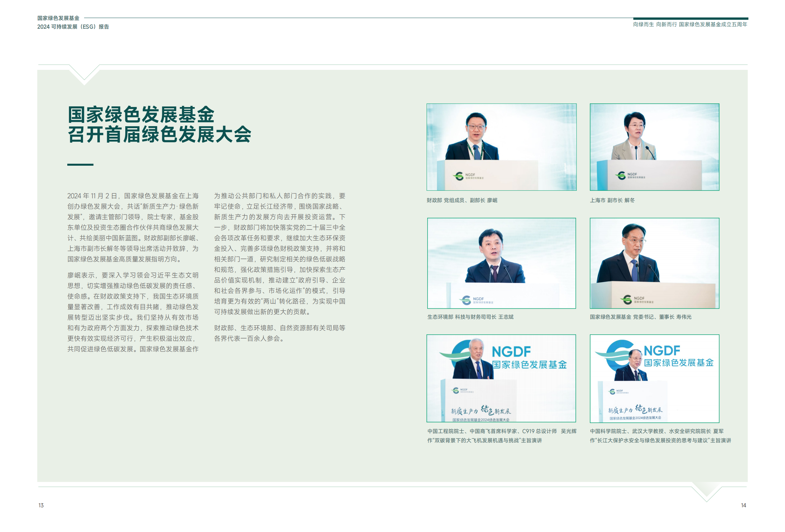Click academician Wu Guanghui's keynote photo
The height and width of the screenshot is (532, 785).
[x=501, y=378]
